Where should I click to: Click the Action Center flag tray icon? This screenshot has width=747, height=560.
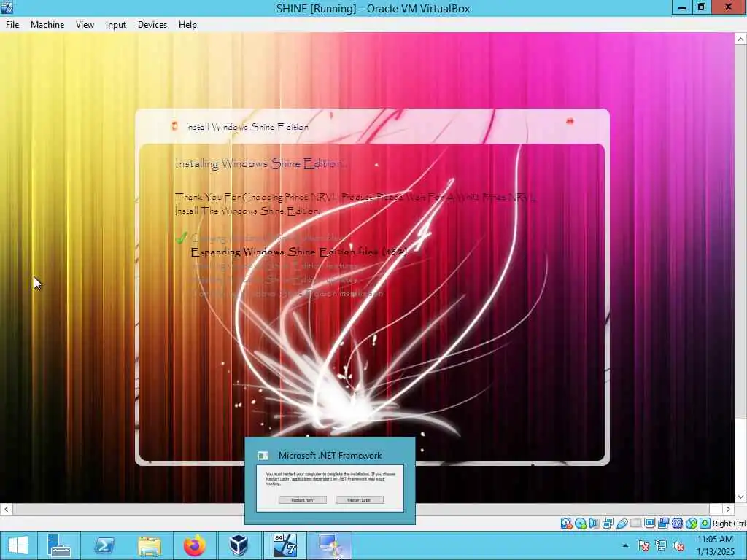point(643,545)
